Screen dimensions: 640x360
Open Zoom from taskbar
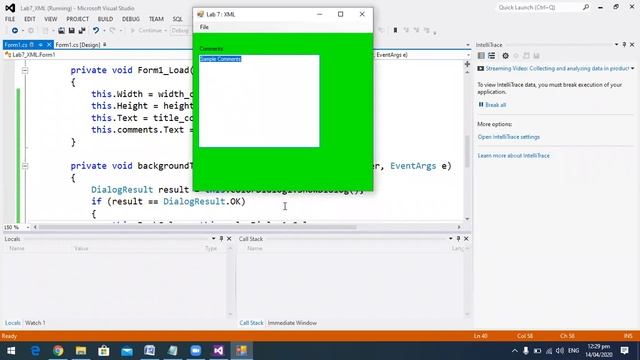coord(196,351)
